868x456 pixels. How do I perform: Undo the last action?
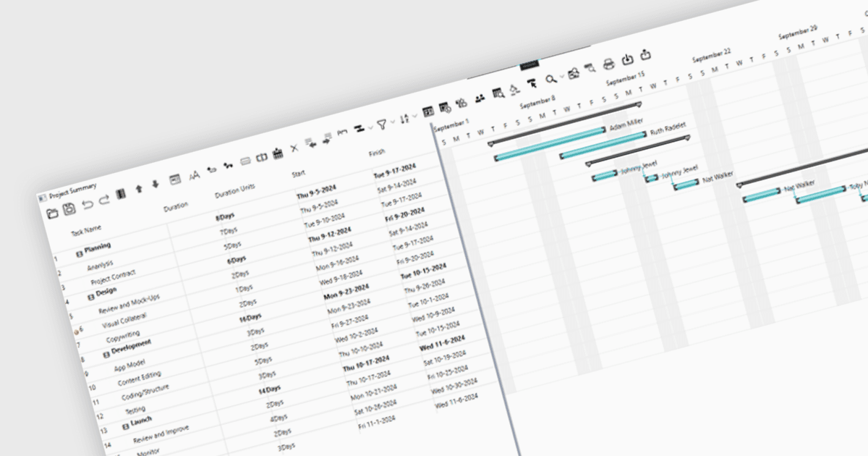point(88,205)
